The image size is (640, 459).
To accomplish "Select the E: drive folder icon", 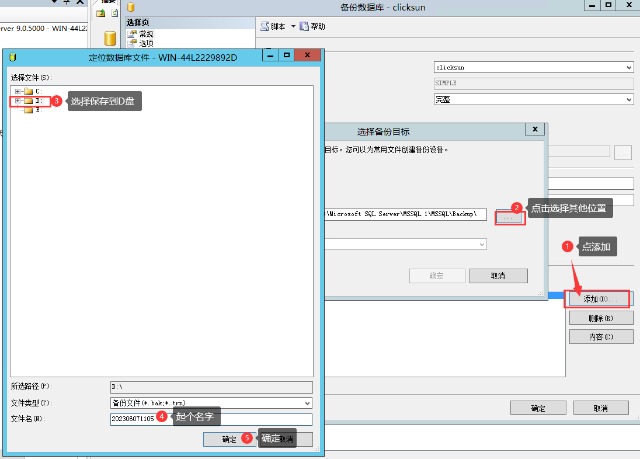I will (x=28, y=110).
